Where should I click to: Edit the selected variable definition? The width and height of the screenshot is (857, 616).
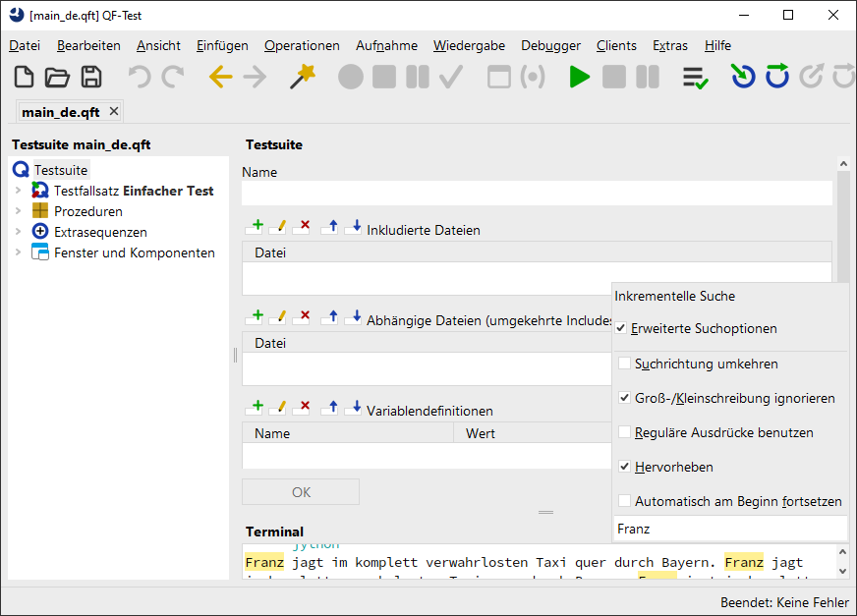coord(278,407)
